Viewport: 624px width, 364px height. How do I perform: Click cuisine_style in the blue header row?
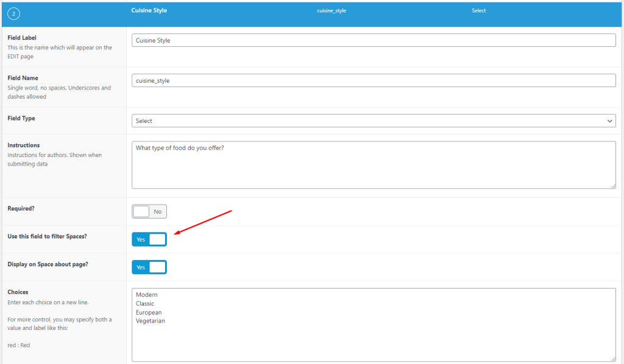(331, 11)
